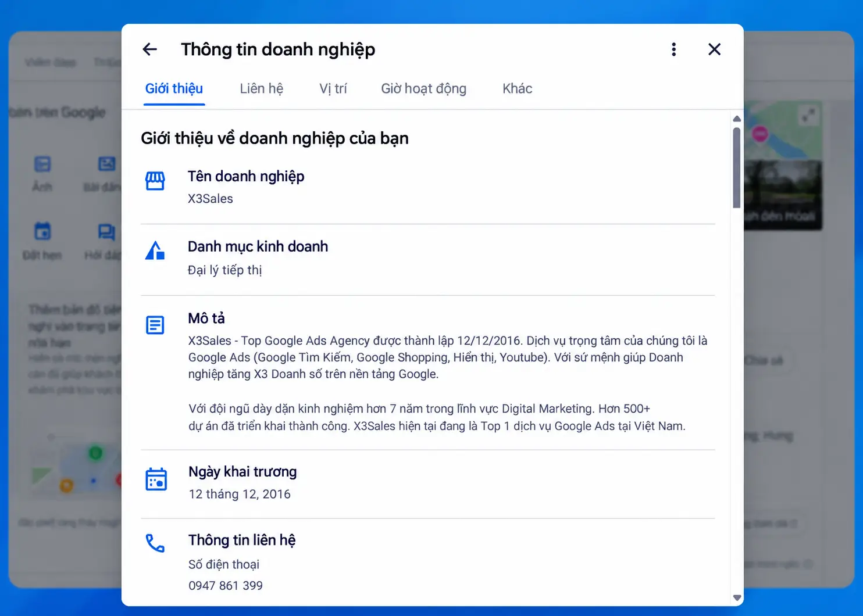Edit phone number 0947 861 399
Image resolution: width=863 pixels, height=616 pixels.
[226, 586]
